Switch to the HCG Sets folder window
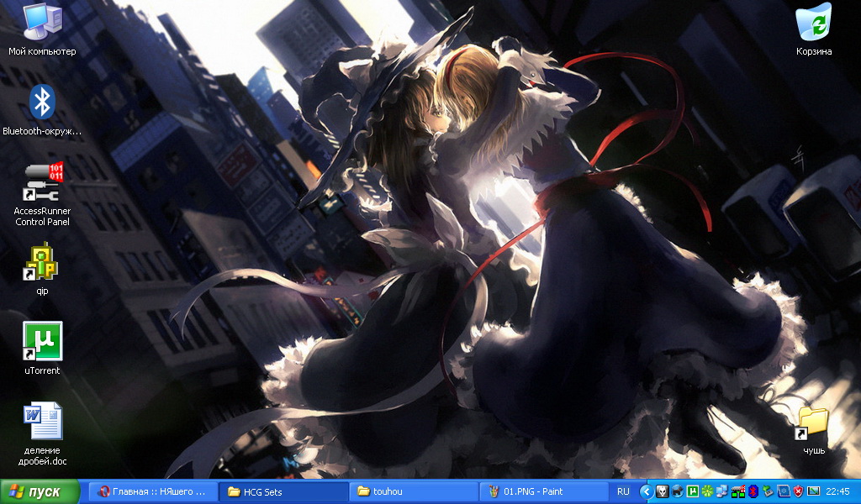 283,491
